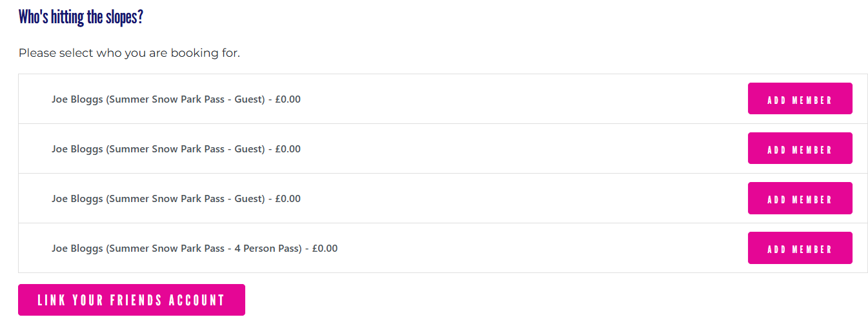The image size is (868, 326).
Task: Open Link Your Friends Account
Action: click(132, 300)
